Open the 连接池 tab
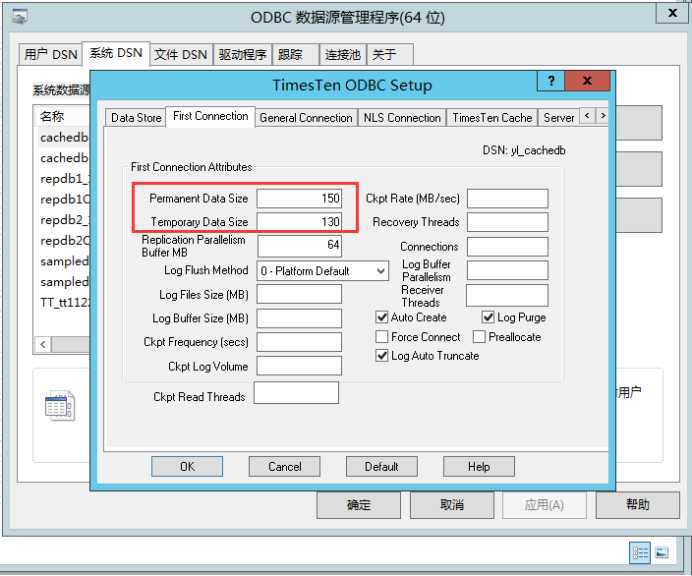Screen dimensions: 692x576 coord(342,55)
